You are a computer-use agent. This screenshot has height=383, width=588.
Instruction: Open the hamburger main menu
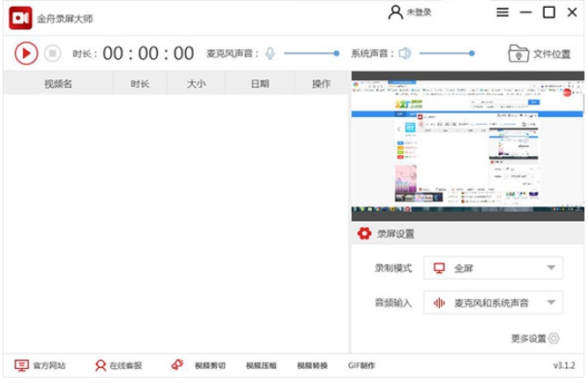click(x=502, y=12)
